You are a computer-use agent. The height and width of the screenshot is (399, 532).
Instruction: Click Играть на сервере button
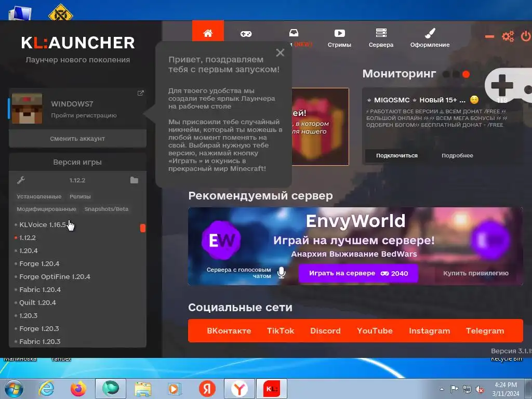[x=358, y=273]
